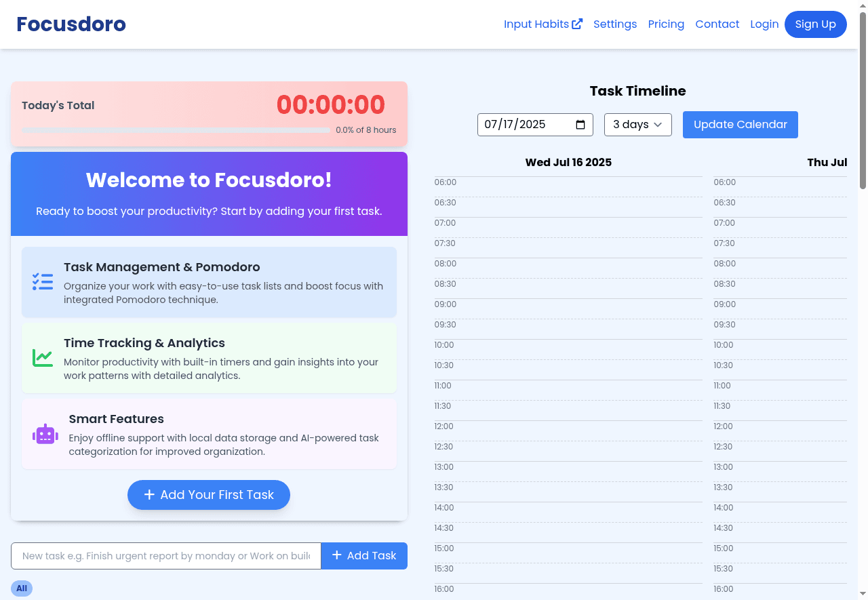Toggle the All filter chip
This screenshot has height=600, width=868.
click(x=22, y=588)
